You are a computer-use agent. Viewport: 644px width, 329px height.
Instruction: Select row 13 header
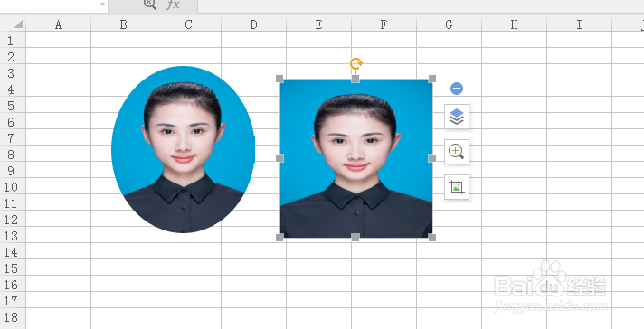(13, 235)
